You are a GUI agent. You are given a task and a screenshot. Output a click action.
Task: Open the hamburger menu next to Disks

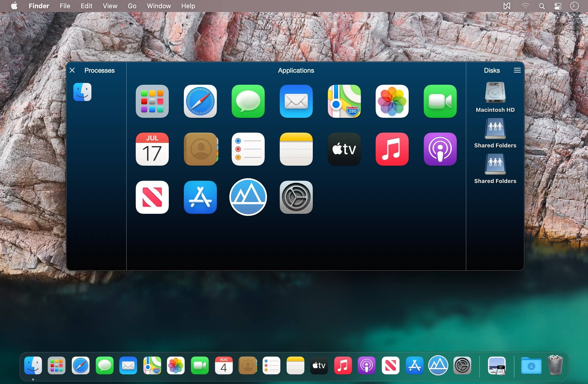coord(517,70)
